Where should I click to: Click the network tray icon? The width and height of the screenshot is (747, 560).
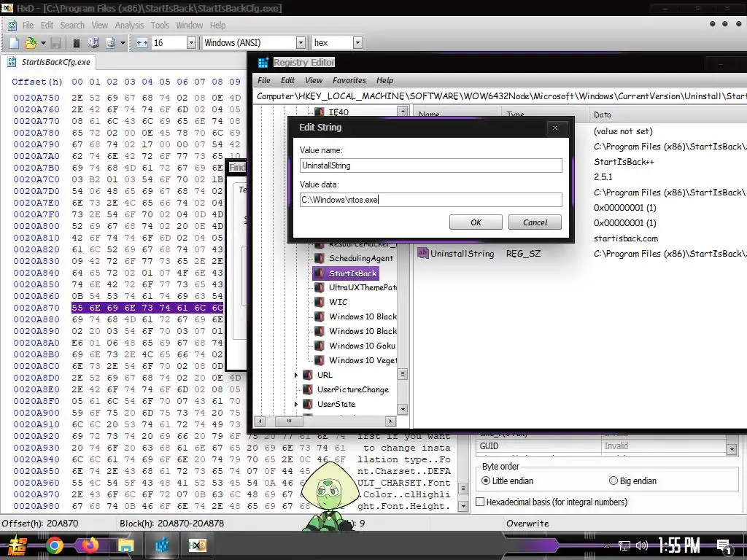[624, 545]
